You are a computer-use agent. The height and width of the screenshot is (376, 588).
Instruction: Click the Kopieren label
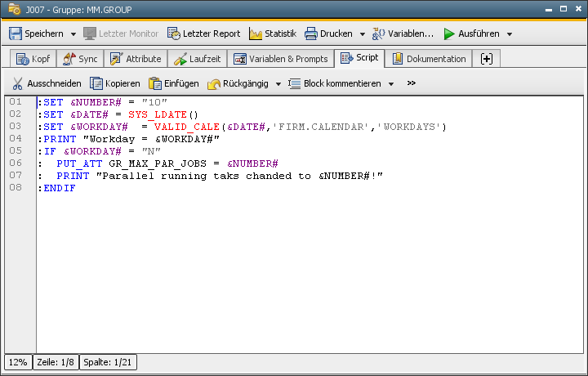(122, 83)
